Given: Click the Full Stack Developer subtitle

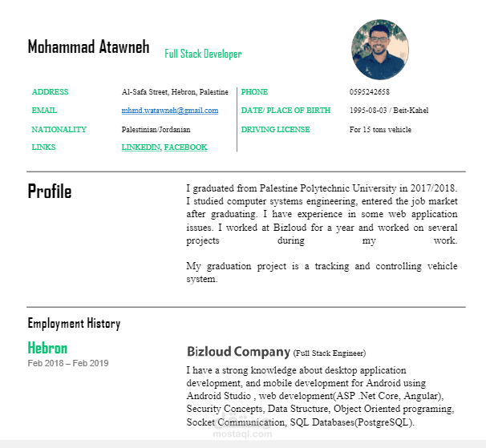Looking at the screenshot, I should tap(203, 54).
